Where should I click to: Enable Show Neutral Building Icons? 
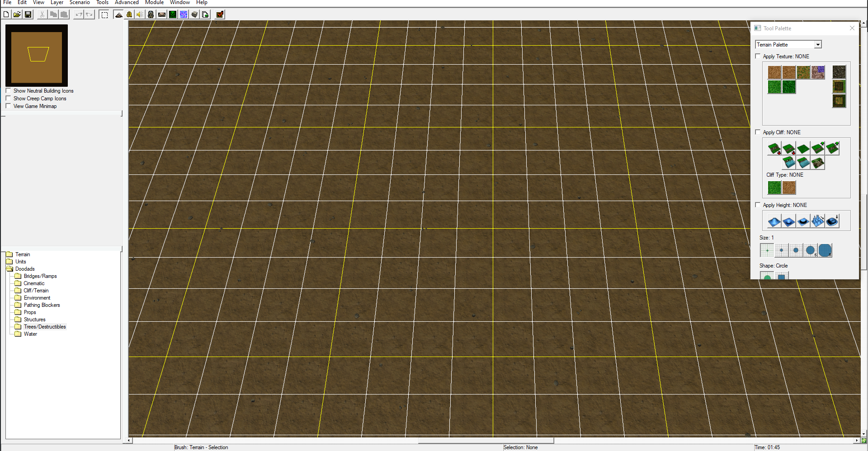8,90
